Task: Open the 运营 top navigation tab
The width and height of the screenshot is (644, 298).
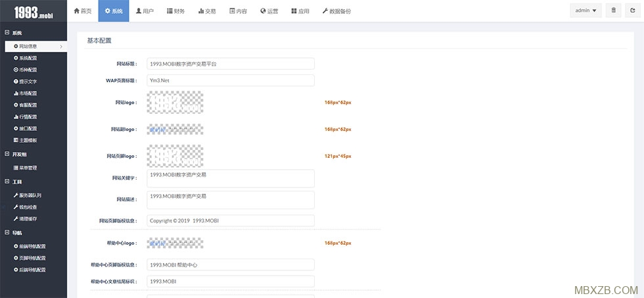Action: [269, 11]
